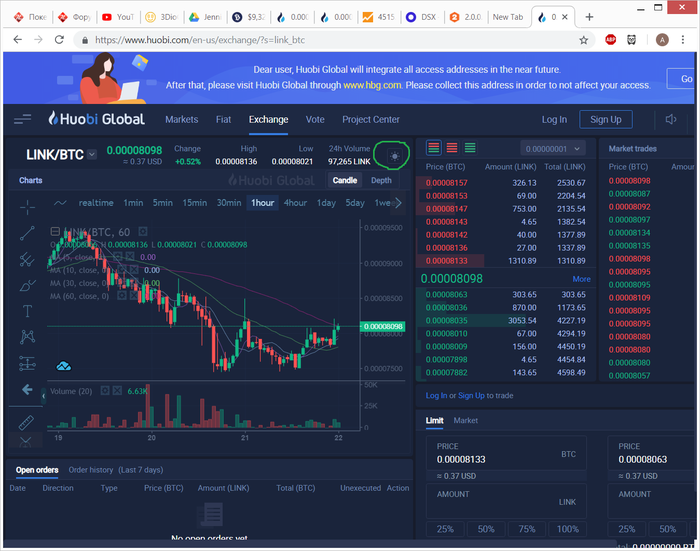Show both bids and asks order book view
Image resolution: width=700 pixels, height=551 pixels.
coord(433,148)
